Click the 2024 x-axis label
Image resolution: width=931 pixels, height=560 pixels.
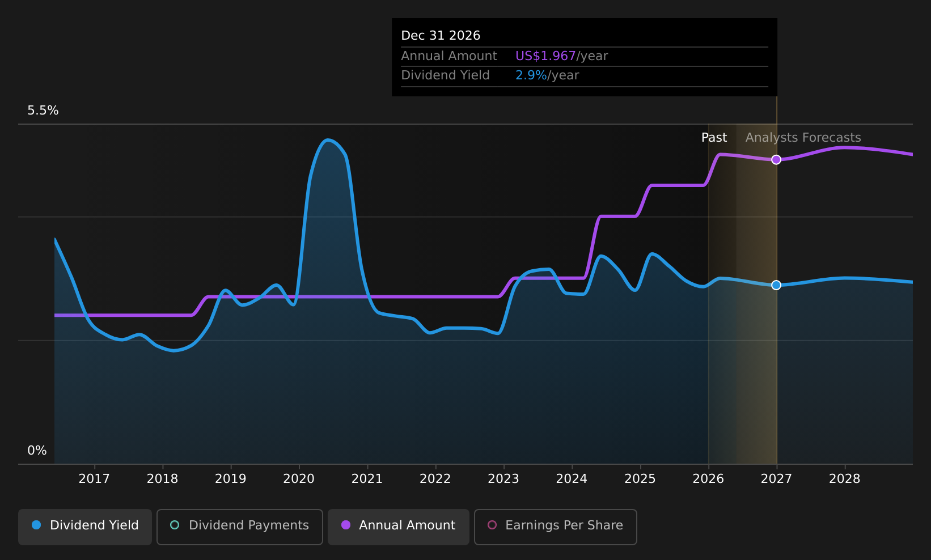point(572,479)
